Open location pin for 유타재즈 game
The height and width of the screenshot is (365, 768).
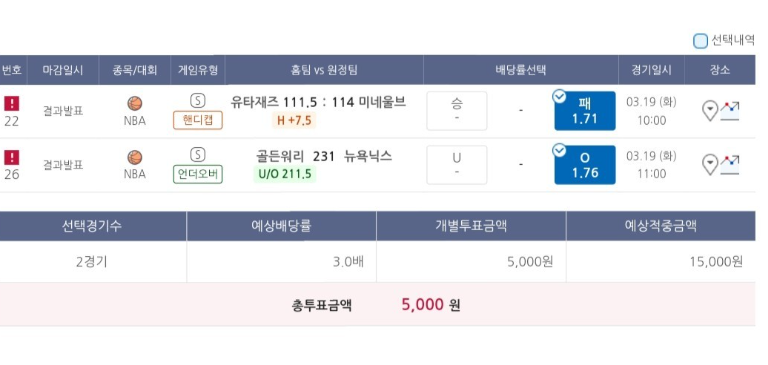[x=710, y=111]
